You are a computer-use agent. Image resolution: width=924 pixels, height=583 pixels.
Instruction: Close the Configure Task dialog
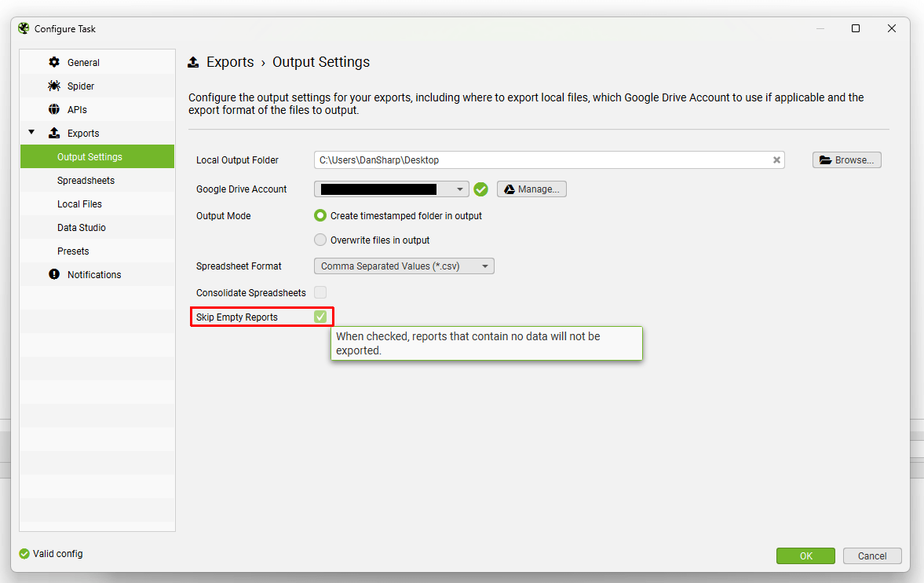coord(892,28)
